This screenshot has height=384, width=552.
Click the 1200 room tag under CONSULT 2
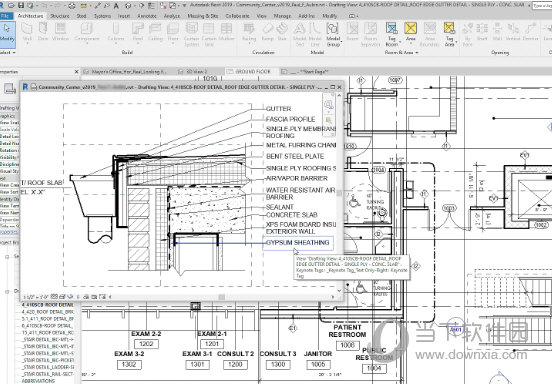coord(235,364)
